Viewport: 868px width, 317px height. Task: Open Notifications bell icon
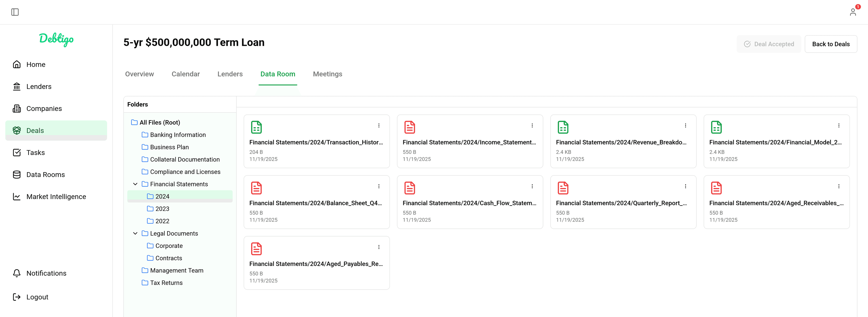[x=17, y=273]
